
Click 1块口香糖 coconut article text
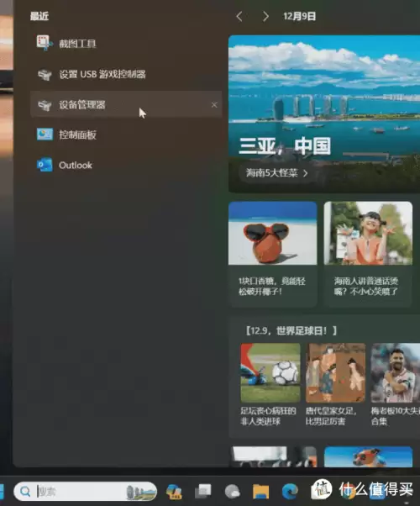(272, 287)
